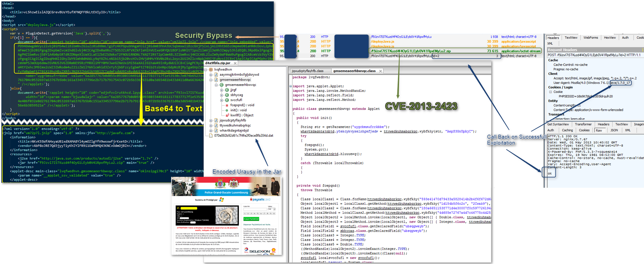Click the green class icon for svccfufl
644x264 pixels.
click(x=227, y=100)
